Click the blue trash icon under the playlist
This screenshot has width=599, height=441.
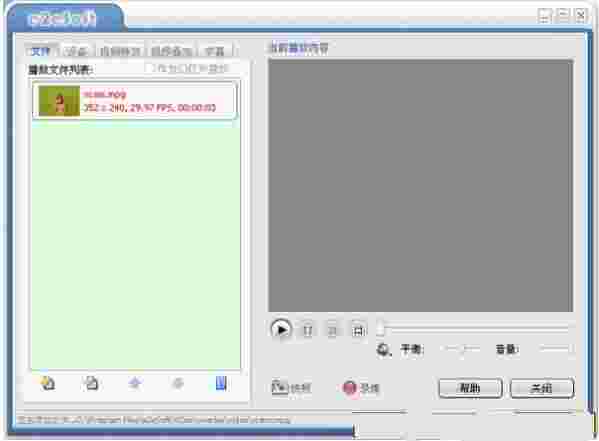221,383
